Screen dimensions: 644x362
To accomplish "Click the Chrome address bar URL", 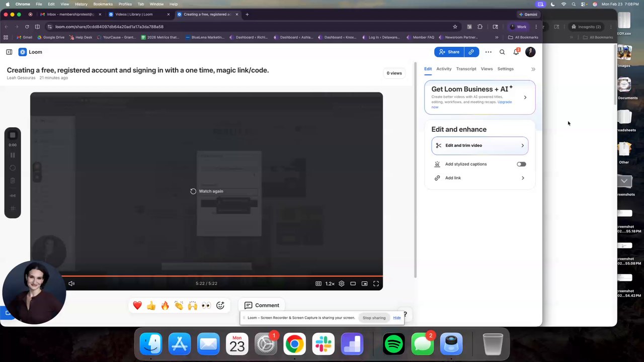I will 109,27.
